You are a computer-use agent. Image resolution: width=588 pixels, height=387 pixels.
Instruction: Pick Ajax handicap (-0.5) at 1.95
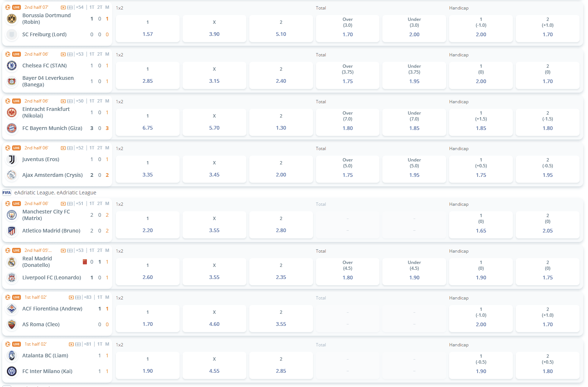548,169
